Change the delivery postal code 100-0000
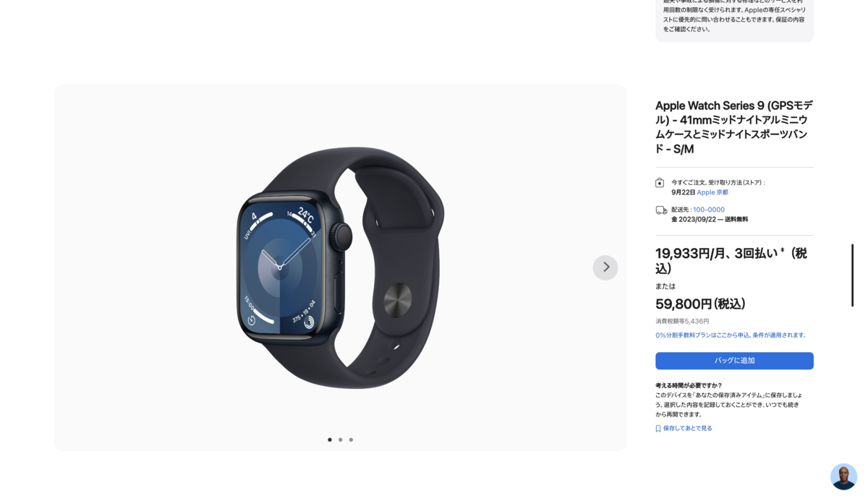 [709, 210]
